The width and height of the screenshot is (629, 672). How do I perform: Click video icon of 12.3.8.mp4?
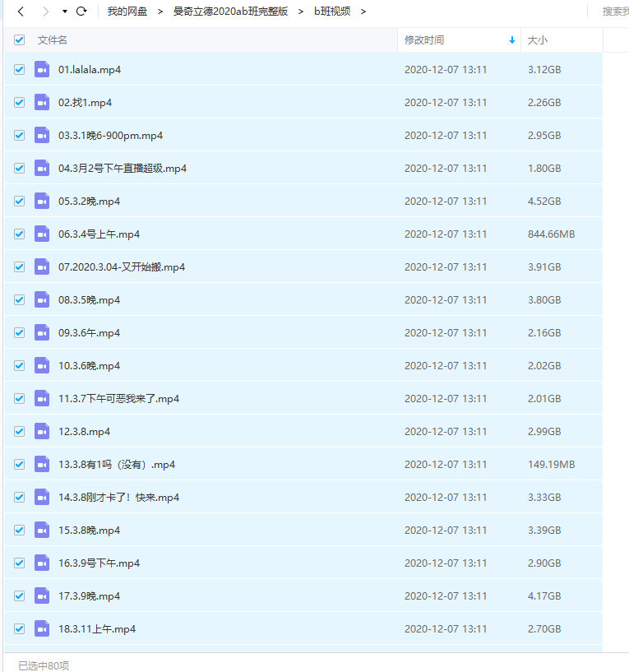(42, 432)
